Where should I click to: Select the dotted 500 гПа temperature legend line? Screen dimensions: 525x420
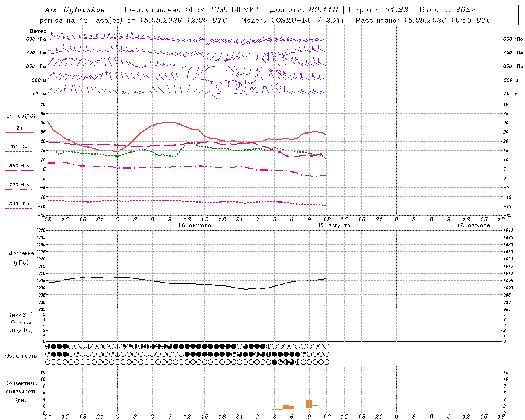[18, 208]
